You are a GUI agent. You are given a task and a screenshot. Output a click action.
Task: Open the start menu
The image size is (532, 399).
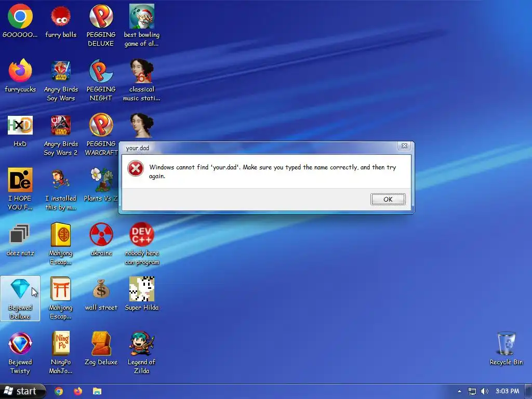click(22, 391)
